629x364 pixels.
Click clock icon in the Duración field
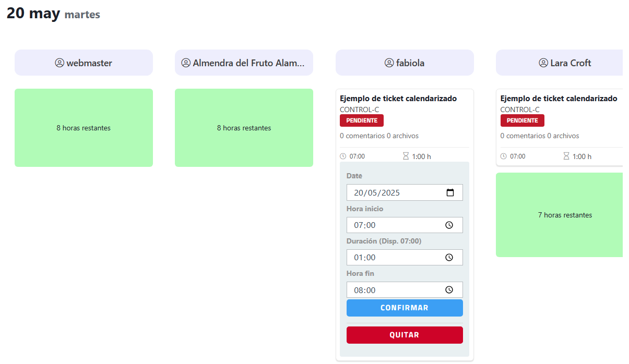click(449, 258)
